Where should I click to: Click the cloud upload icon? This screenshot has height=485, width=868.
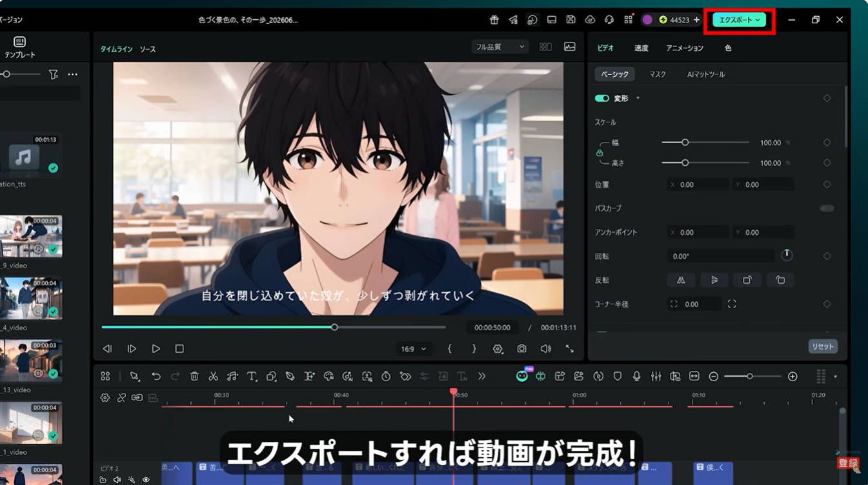coord(590,20)
